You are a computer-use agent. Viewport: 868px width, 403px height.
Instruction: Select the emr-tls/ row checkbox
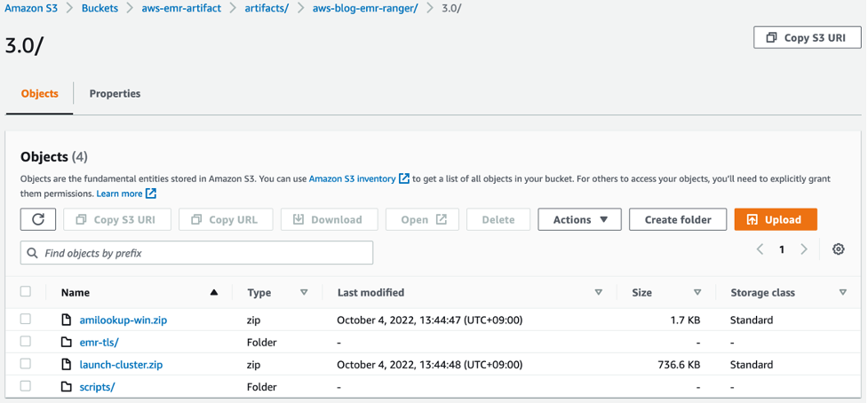(x=26, y=342)
